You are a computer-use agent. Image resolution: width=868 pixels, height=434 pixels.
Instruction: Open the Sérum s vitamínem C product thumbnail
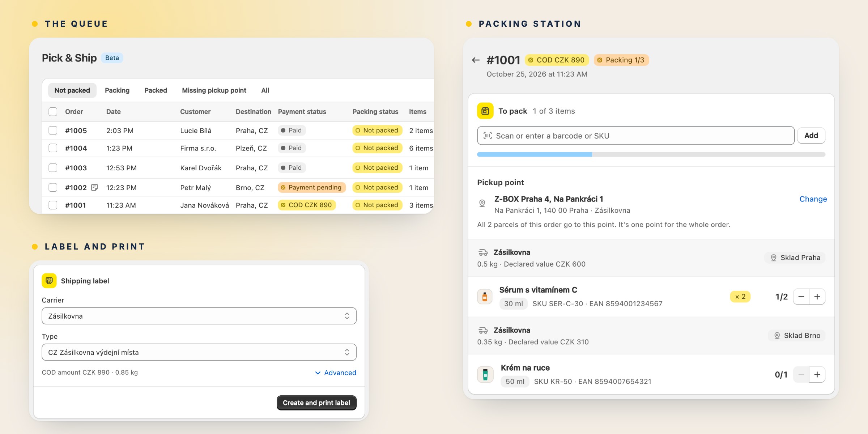coord(485,297)
